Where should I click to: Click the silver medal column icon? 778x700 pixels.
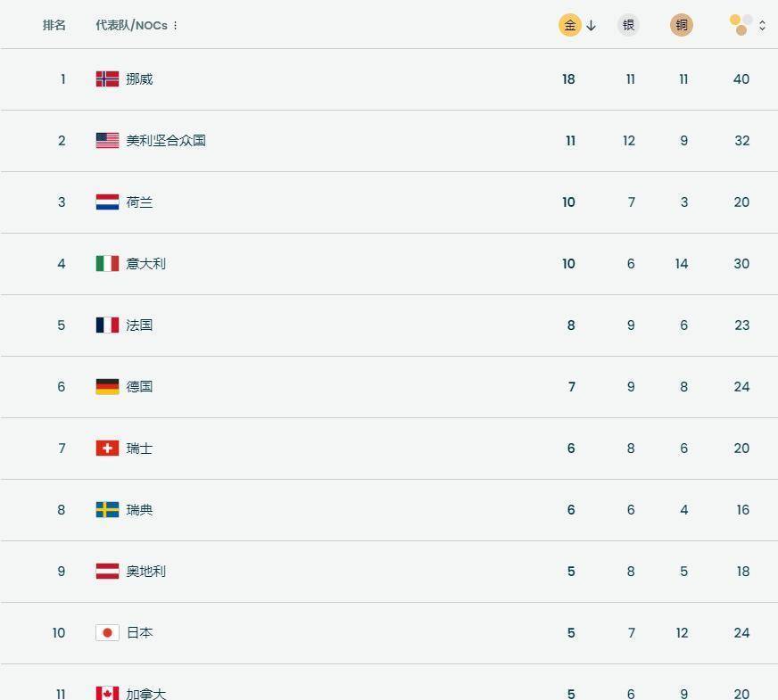point(628,25)
